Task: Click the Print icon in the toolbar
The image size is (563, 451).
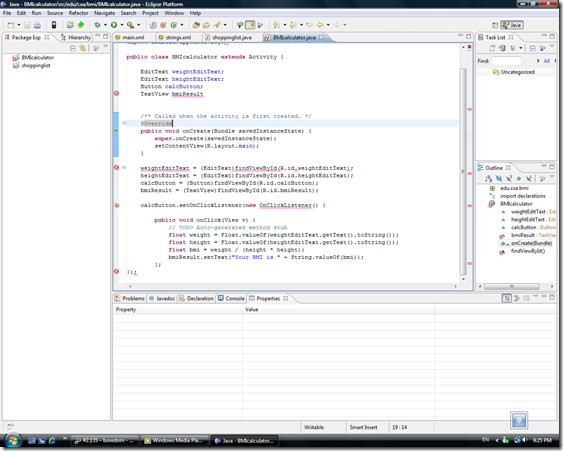Action: point(37,25)
